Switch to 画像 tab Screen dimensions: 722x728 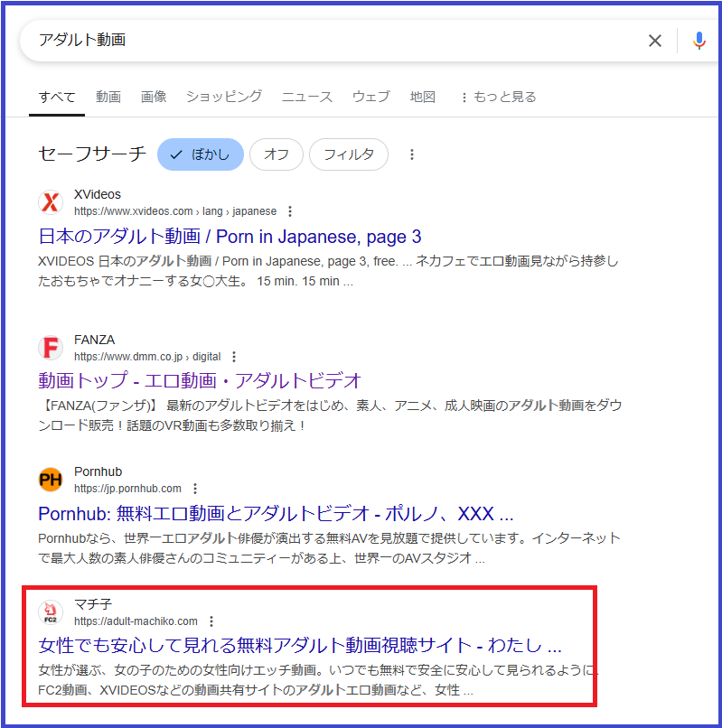tap(154, 97)
